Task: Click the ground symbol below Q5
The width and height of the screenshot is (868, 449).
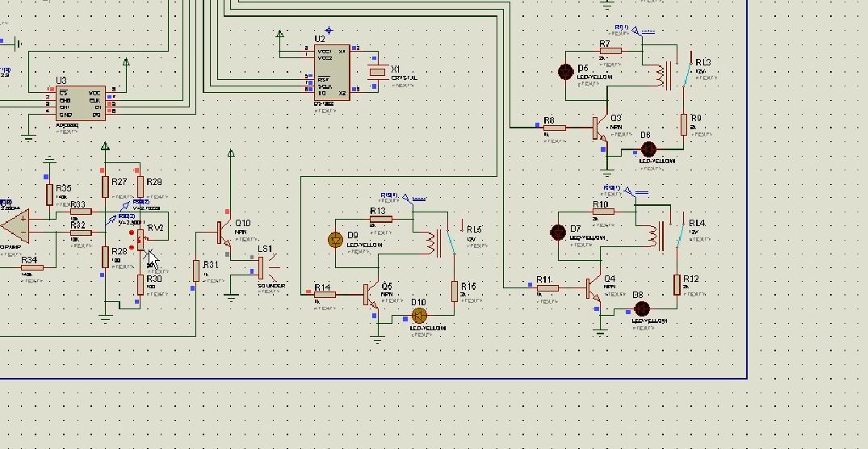Action: 378,339
